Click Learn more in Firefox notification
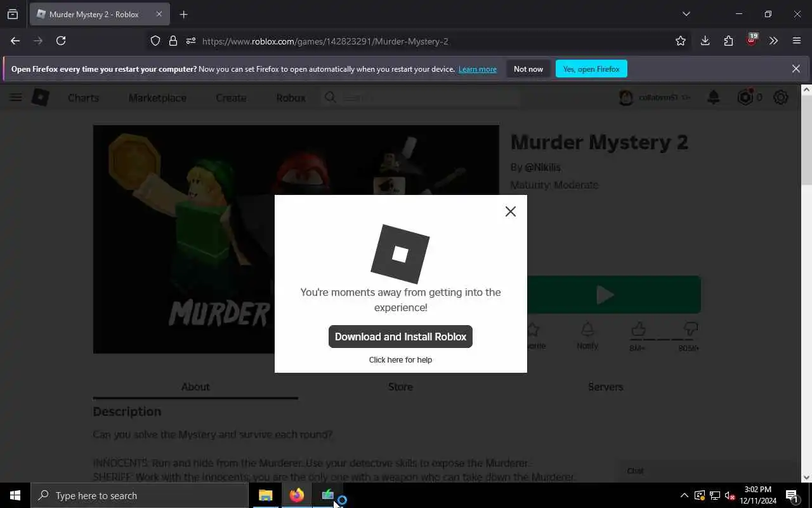 [478, 69]
